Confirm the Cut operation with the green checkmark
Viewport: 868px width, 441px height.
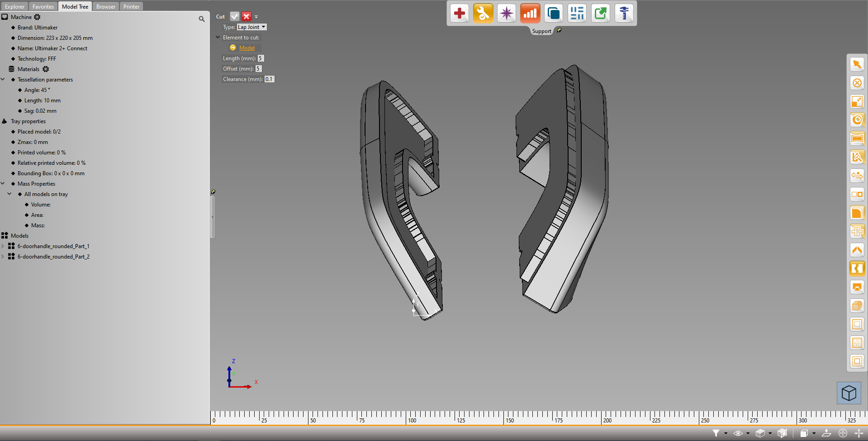click(x=234, y=16)
